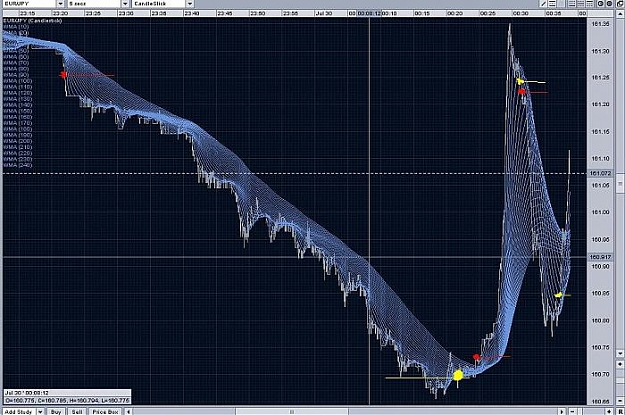
Task: Click the 161.30 price axis label
Action: coord(600,51)
